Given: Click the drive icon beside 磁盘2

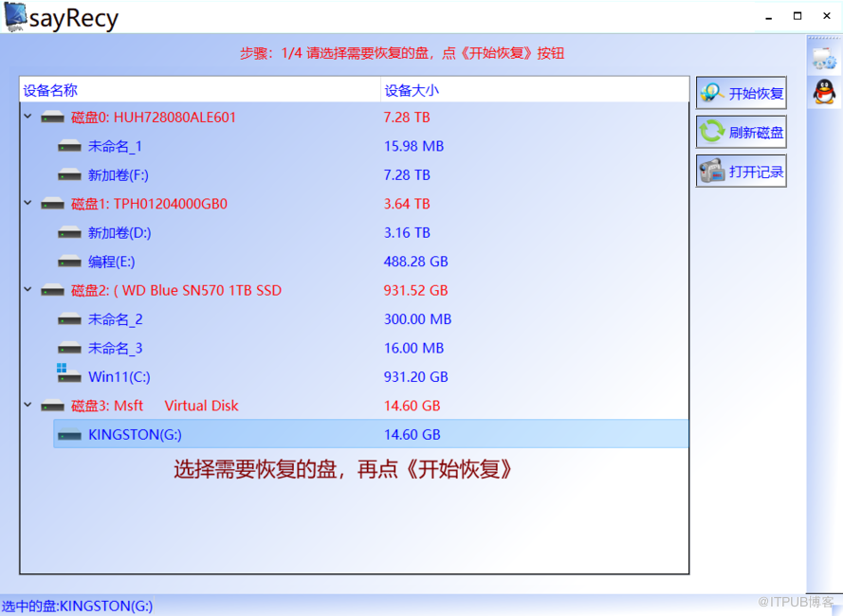Looking at the screenshot, I should (53, 291).
